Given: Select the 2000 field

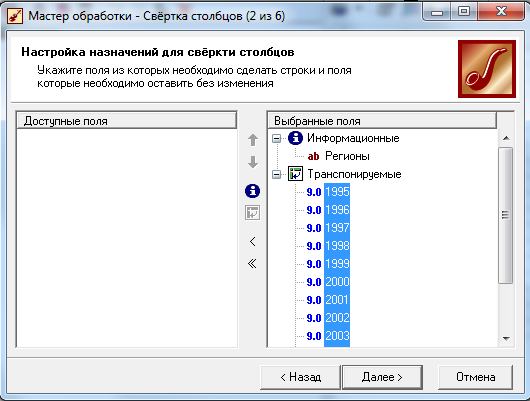Looking at the screenshot, I should pyautogui.click(x=337, y=282).
